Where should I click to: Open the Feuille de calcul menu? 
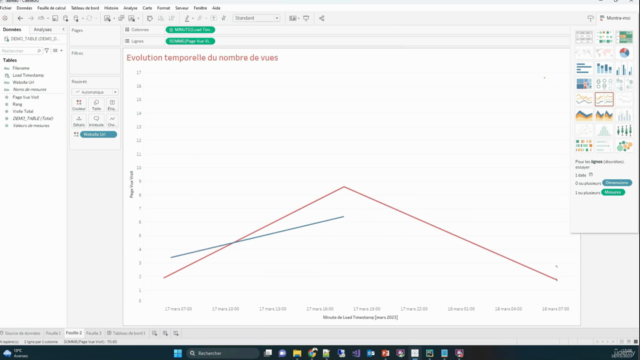click(51, 8)
